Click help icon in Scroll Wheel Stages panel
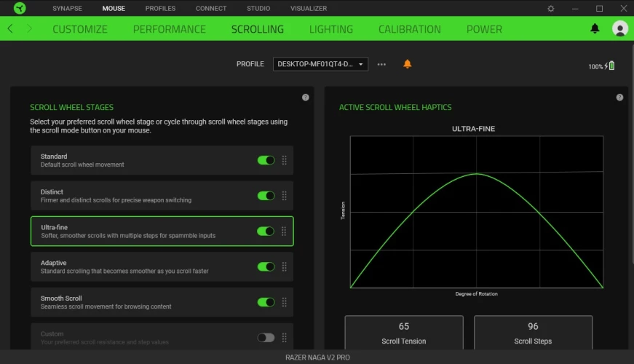 pos(306,98)
